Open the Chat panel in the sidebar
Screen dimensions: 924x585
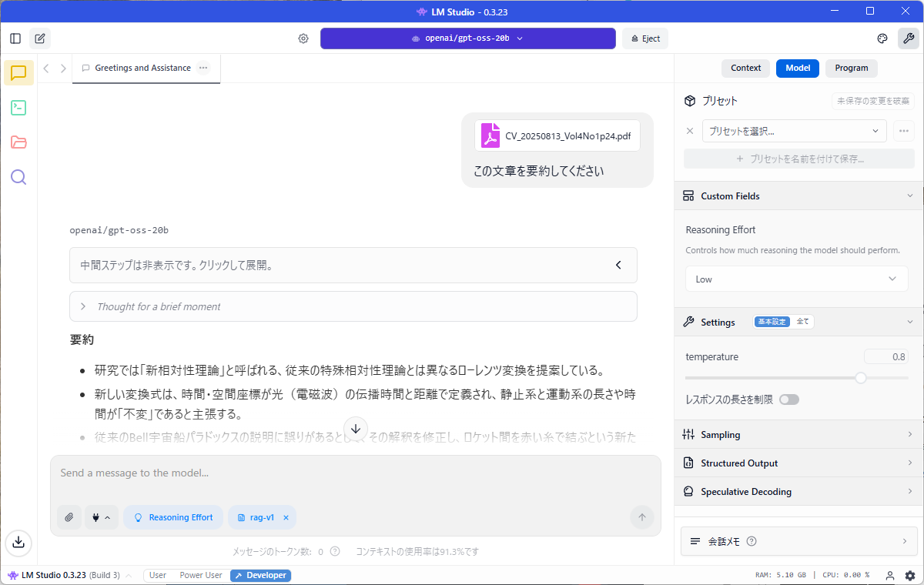pyautogui.click(x=17, y=72)
